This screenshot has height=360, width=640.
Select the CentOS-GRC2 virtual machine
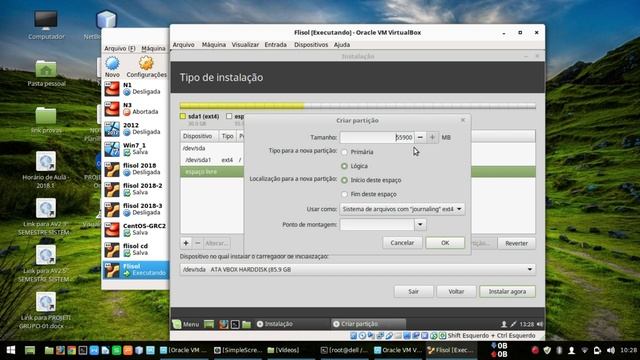point(136,229)
